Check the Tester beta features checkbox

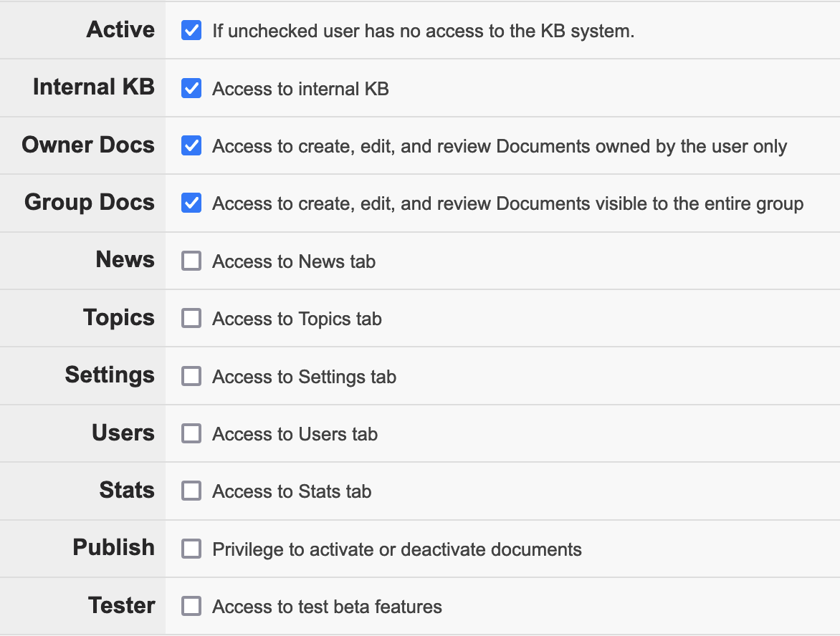coord(191,607)
